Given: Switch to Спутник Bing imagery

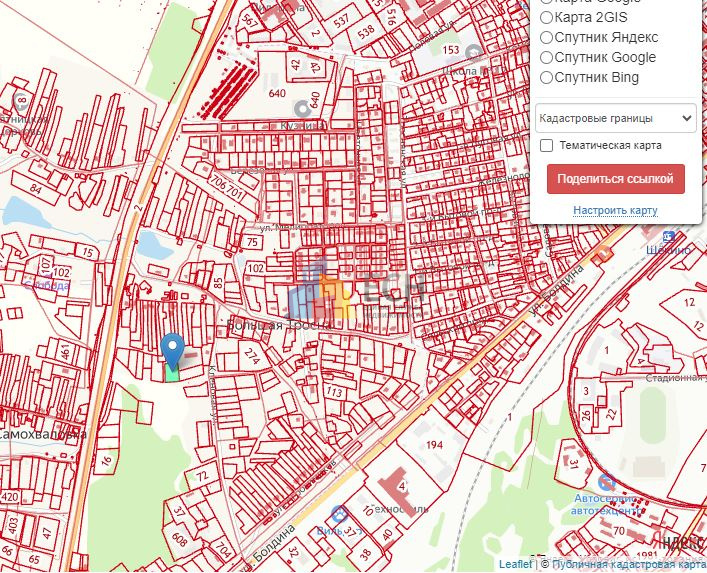Looking at the screenshot, I should click(546, 77).
